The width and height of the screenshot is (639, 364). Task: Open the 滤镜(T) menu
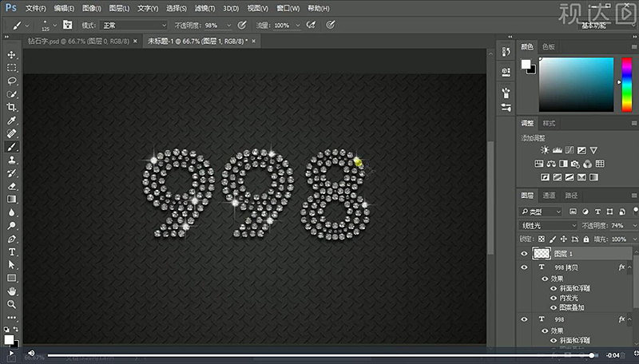pyautogui.click(x=204, y=8)
